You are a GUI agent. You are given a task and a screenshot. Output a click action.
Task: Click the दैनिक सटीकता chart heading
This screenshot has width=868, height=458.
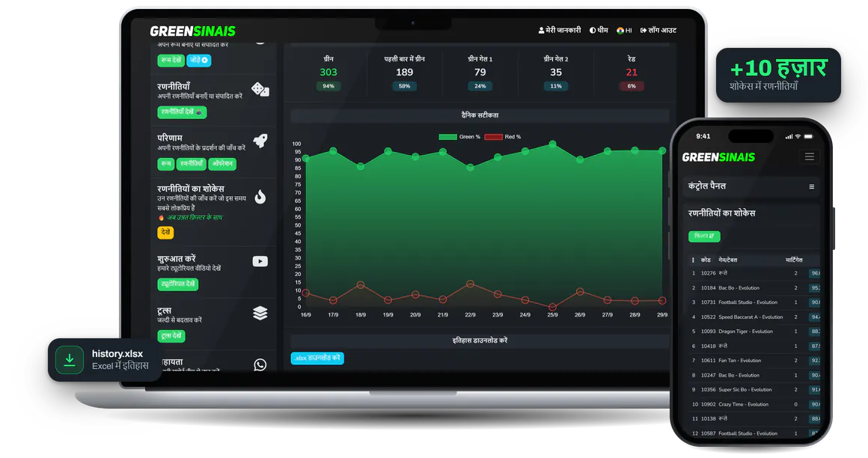pyautogui.click(x=480, y=115)
